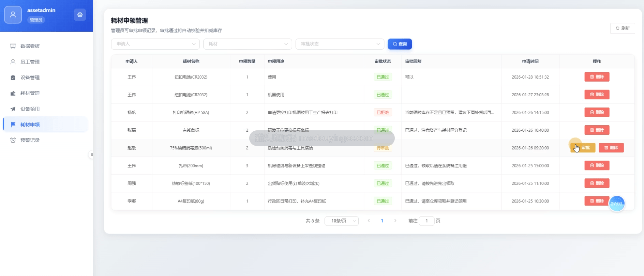Open the 数据看板 menu item

(x=46, y=46)
